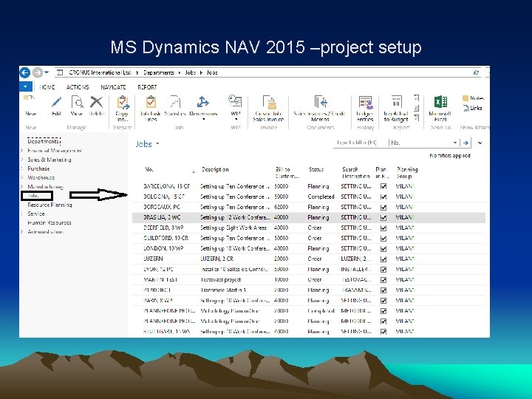
Task: Click the Delete X icon
Action: pyautogui.click(x=96, y=102)
